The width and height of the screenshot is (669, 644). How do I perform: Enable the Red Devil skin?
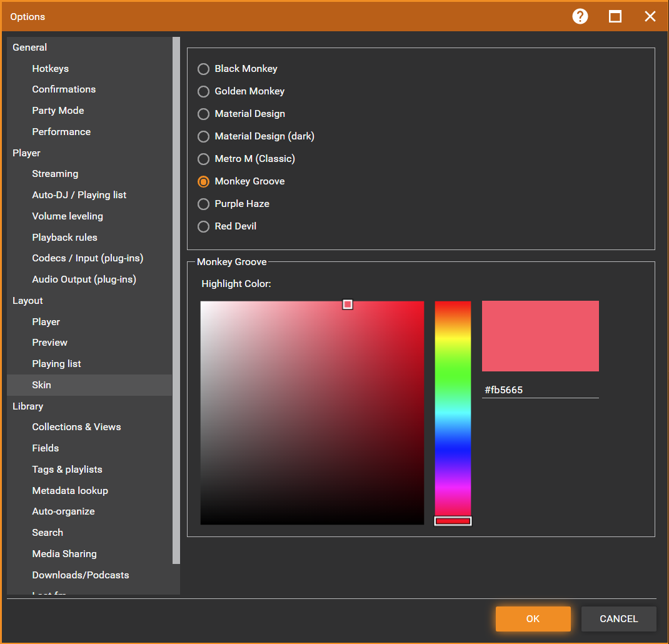pyautogui.click(x=203, y=226)
